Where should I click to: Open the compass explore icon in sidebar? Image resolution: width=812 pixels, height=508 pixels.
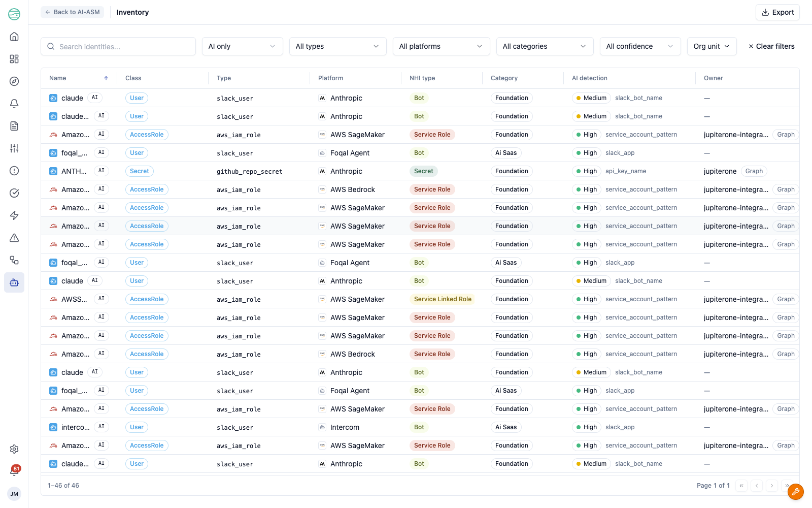[14, 81]
